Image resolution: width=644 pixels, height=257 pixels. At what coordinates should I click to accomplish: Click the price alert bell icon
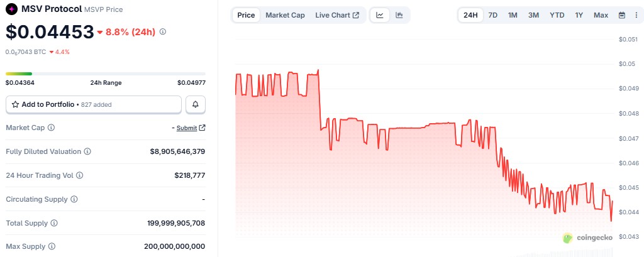(196, 105)
